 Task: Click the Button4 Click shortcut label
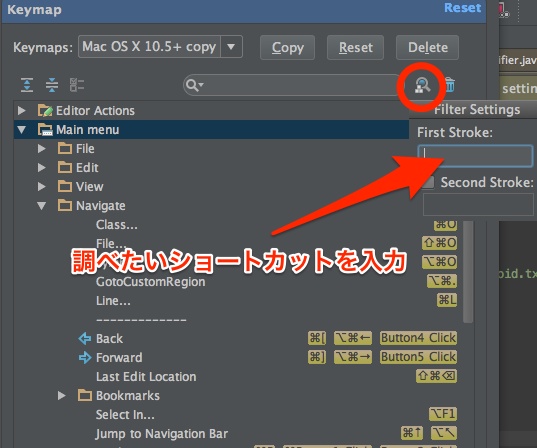click(419, 338)
